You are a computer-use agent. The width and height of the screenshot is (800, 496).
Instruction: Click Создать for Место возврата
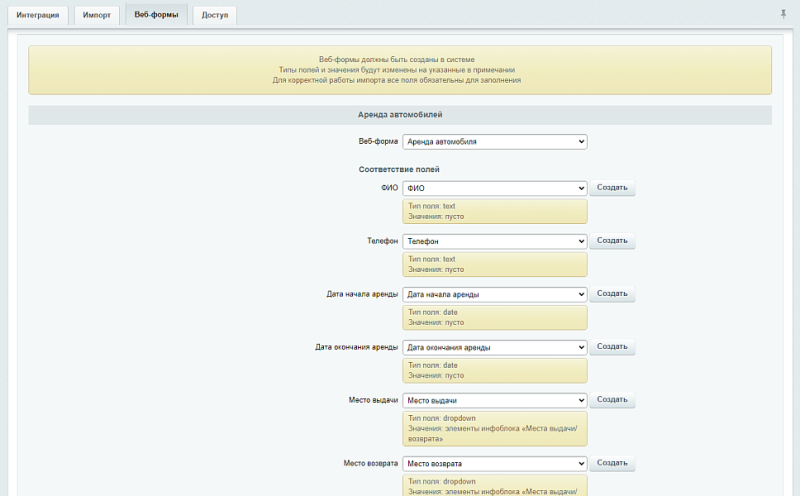click(x=612, y=463)
